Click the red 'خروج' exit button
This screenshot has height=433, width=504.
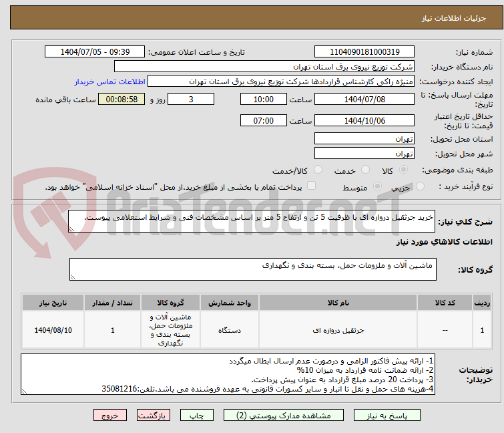pos(110,415)
